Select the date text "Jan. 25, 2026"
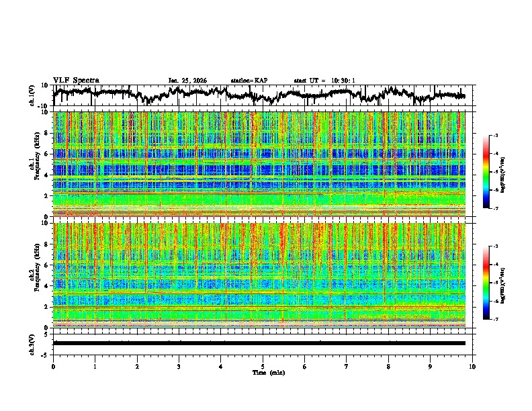Screen dimensions: 532x411 (x=187, y=81)
